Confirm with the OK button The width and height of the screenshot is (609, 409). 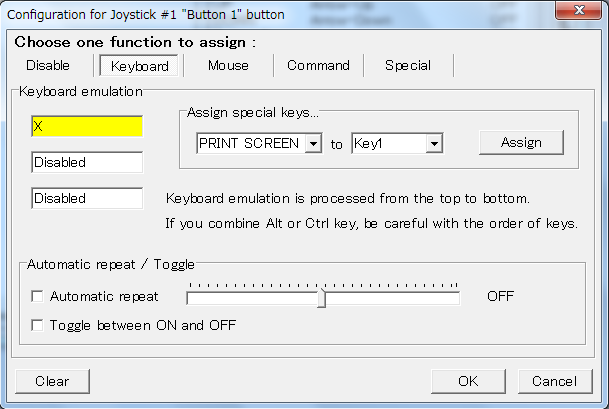[468, 381]
